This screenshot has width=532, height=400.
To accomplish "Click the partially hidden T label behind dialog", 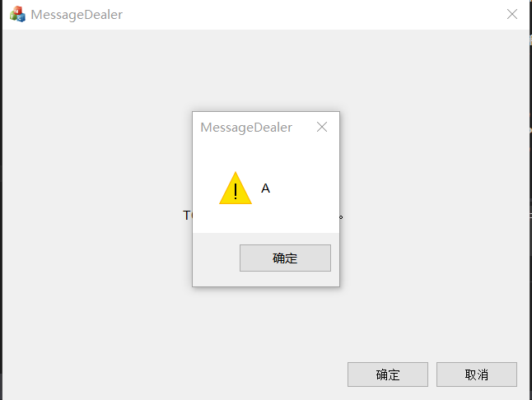I will 187,215.
